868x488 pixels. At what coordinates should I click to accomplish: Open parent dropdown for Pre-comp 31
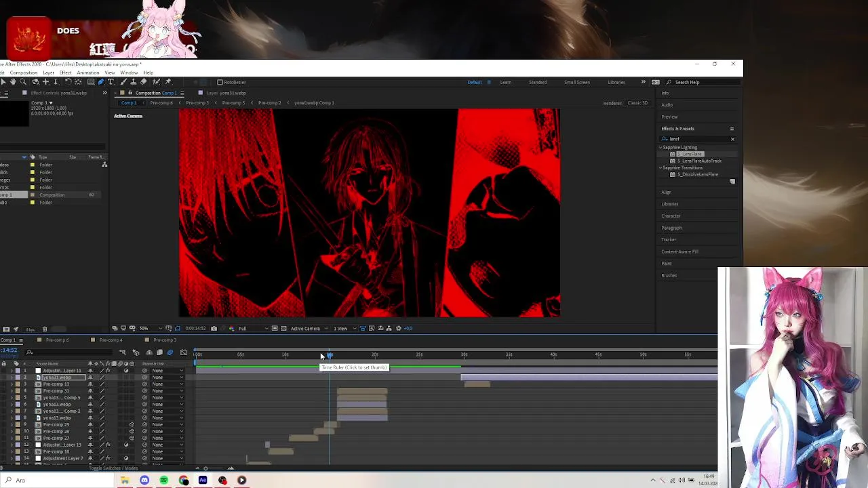coord(167,391)
